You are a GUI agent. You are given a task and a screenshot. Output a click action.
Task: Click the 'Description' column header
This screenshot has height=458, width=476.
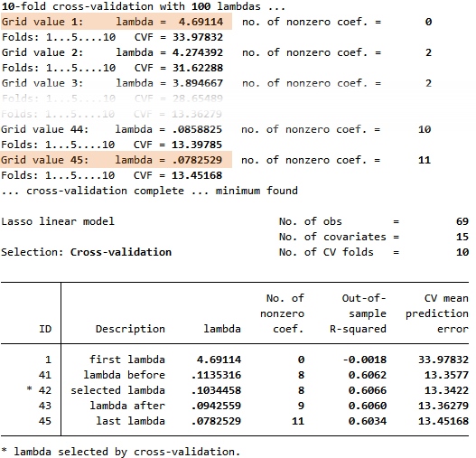click(130, 329)
